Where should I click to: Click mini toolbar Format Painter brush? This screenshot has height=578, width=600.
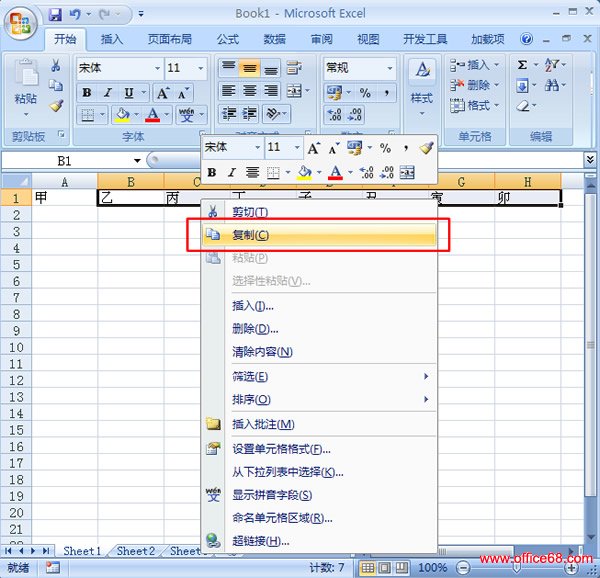click(x=426, y=148)
